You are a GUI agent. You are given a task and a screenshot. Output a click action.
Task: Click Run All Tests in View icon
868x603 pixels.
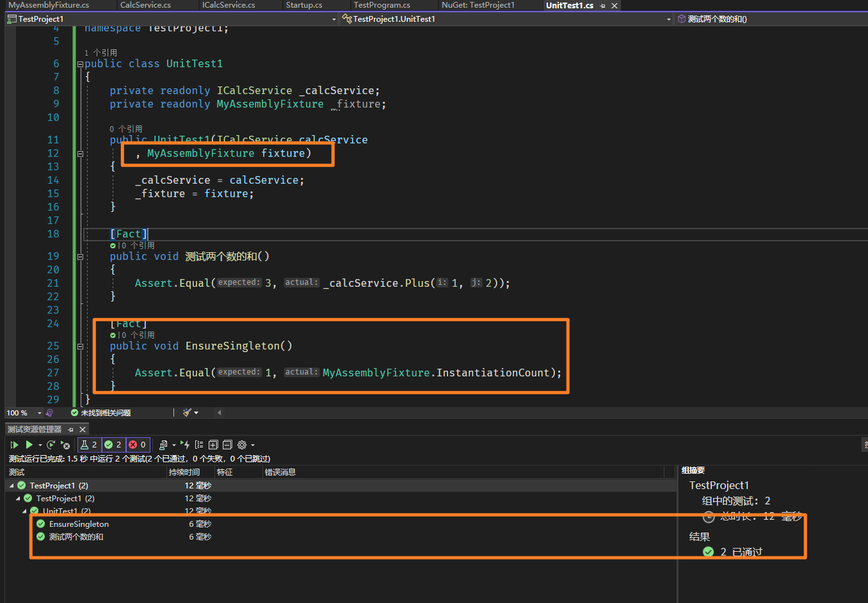pyautogui.click(x=14, y=445)
